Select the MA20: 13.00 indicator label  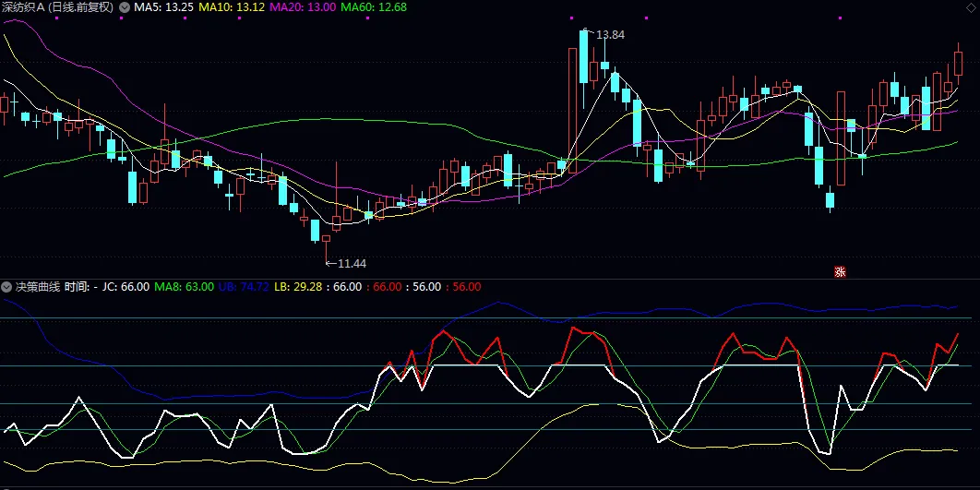pos(302,7)
